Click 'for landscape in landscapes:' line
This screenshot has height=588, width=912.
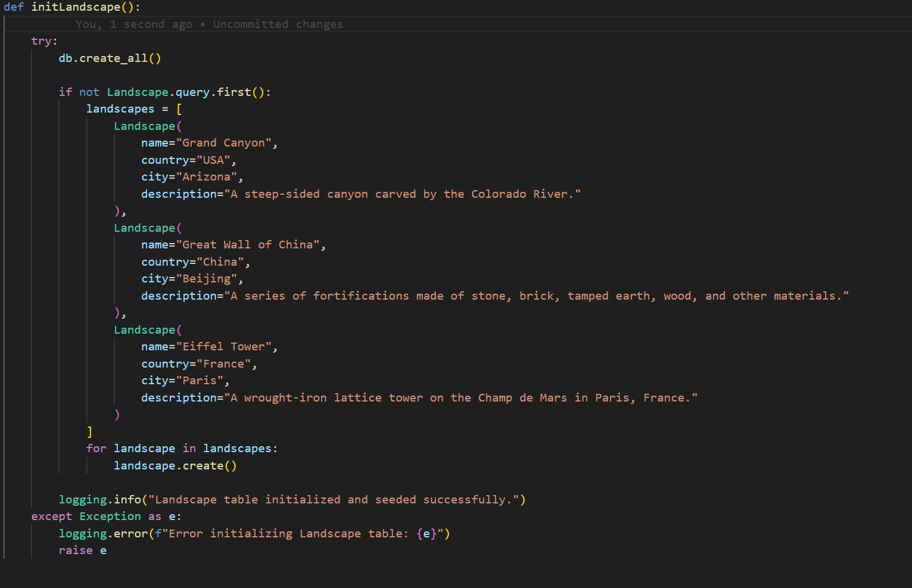point(182,449)
